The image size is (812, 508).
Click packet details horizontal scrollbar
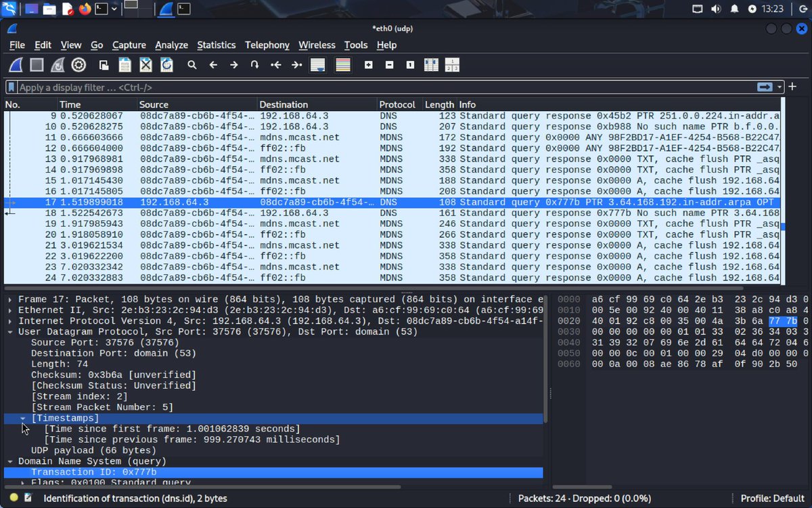(203, 487)
